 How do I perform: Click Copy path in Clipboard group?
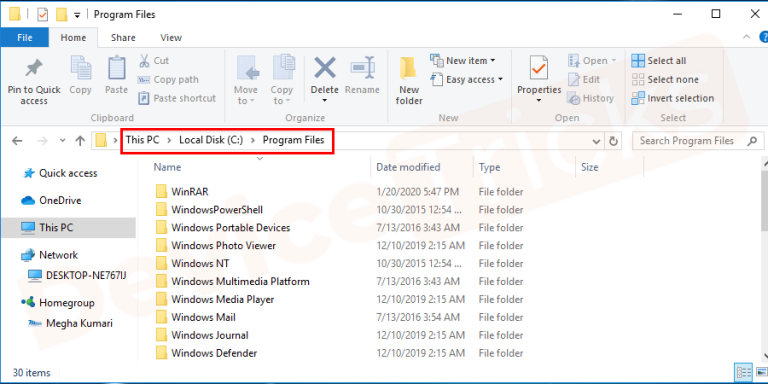tap(168, 79)
